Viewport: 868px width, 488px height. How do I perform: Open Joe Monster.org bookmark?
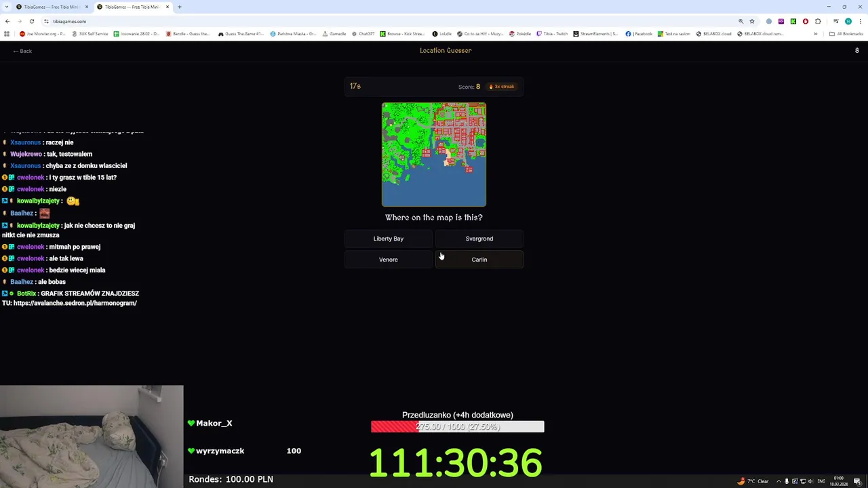tap(42, 34)
